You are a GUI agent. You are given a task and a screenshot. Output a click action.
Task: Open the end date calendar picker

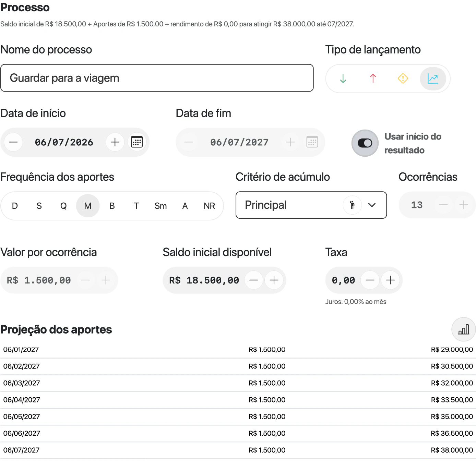point(312,142)
